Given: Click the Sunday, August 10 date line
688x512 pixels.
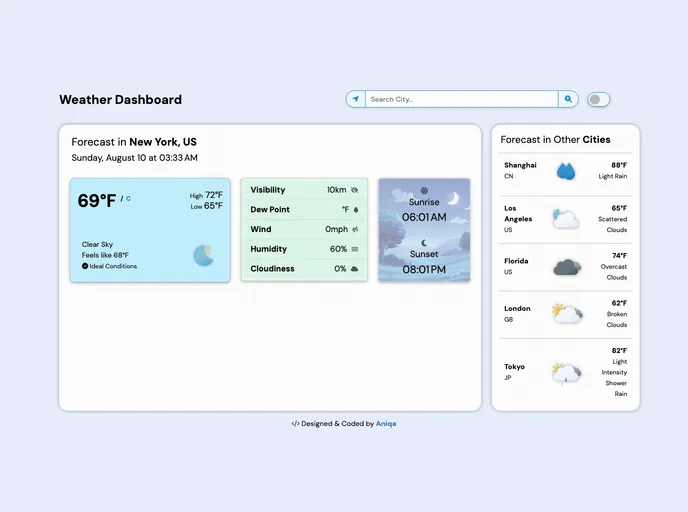Looking at the screenshot, I should point(134,158).
